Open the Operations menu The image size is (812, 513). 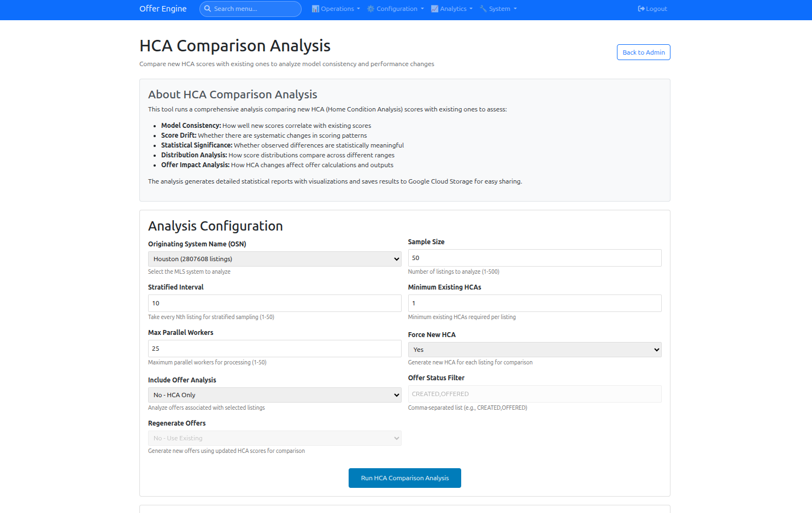click(335, 8)
